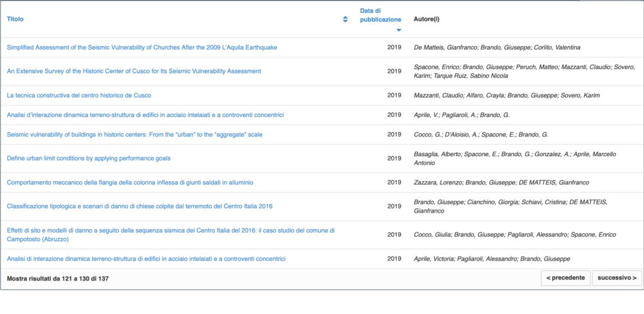Select authors starting with Basaglia, Alberto

515,158
